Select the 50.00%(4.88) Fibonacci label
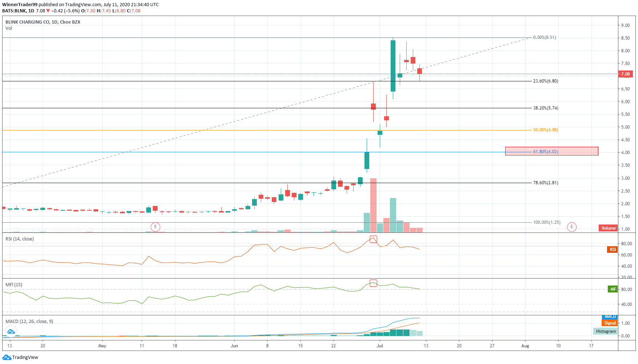The height and width of the screenshot is (364, 638). tap(546, 130)
